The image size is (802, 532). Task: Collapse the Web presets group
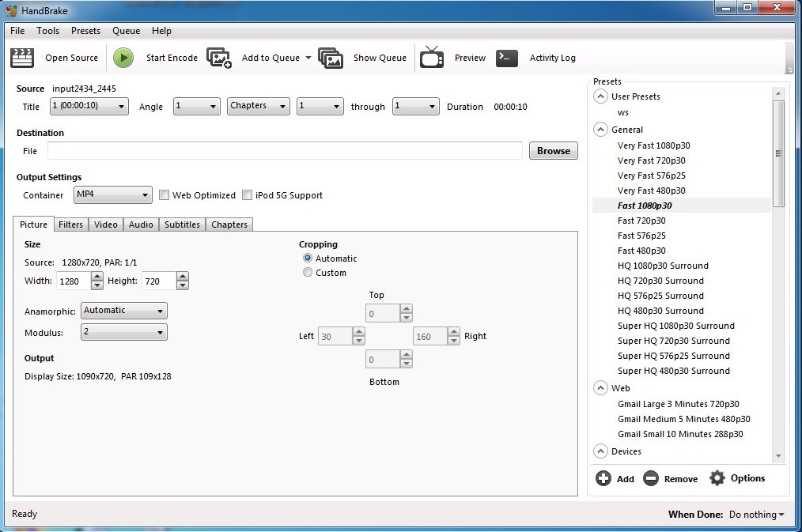pyautogui.click(x=600, y=388)
